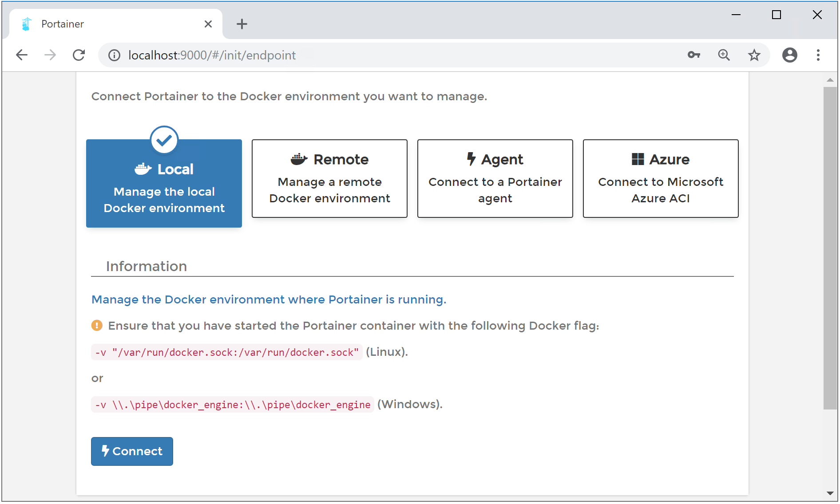Click the whale icon on Remote card
The width and height of the screenshot is (840, 504).
(x=300, y=158)
